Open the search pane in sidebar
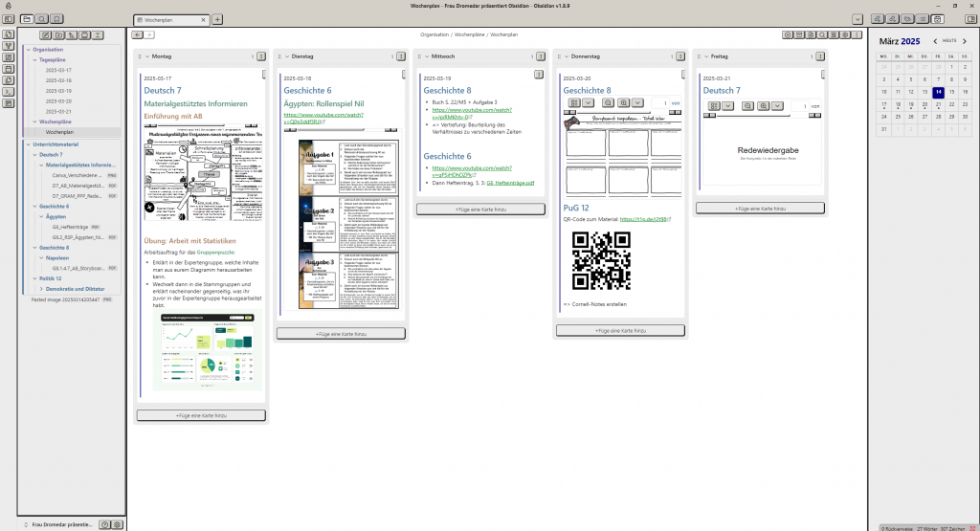 (42, 19)
